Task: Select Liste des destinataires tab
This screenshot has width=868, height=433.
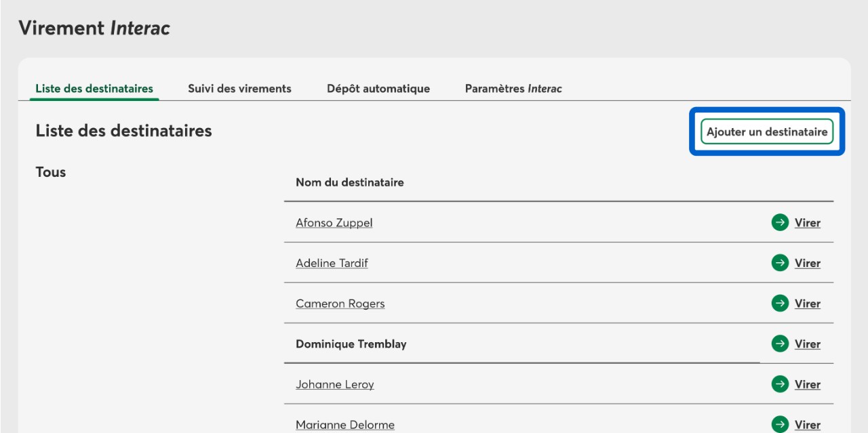Action: point(94,89)
